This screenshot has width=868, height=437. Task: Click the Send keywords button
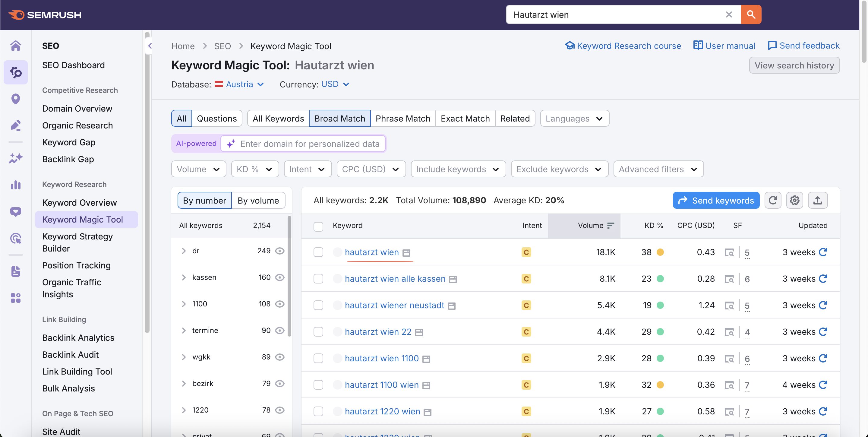point(716,201)
